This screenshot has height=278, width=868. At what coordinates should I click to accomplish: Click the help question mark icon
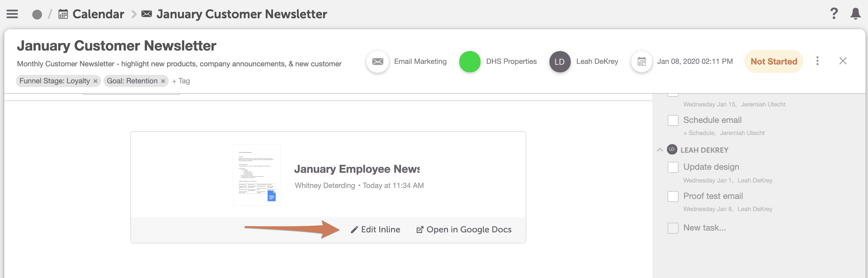pyautogui.click(x=834, y=14)
